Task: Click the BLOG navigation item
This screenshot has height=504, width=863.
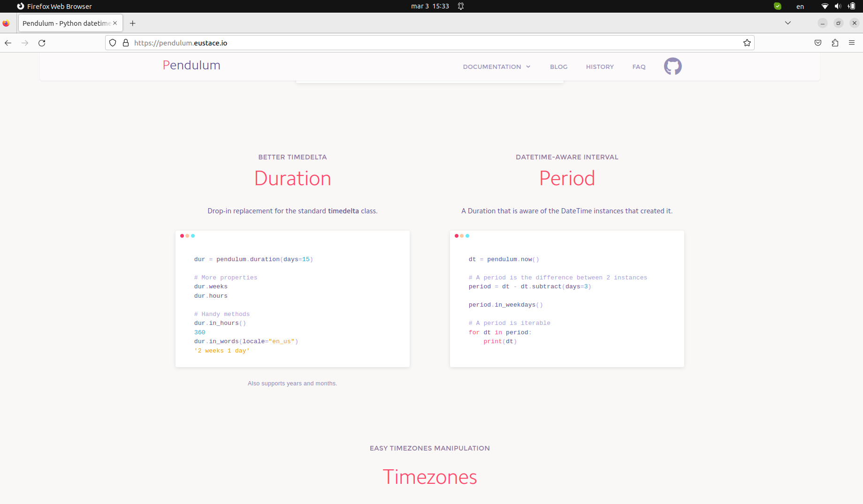Action: [x=558, y=67]
